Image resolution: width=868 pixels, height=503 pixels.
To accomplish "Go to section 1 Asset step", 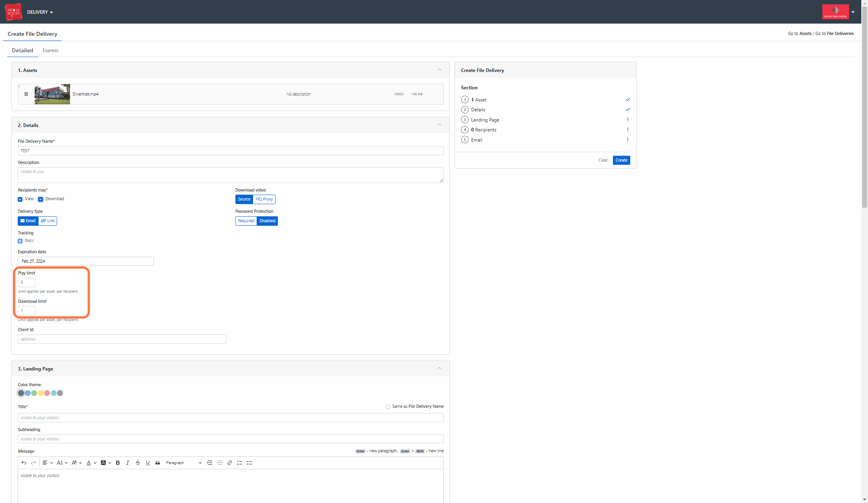I will click(x=478, y=100).
